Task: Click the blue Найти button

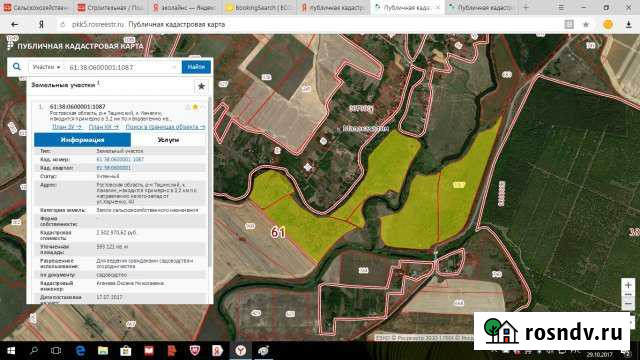Action: point(196,67)
